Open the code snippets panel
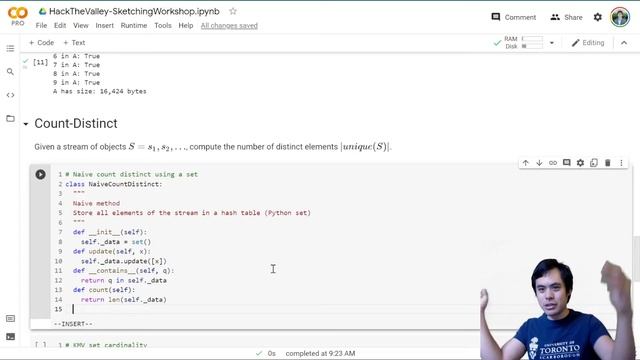Image resolution: width=640 pixels, height=360 pixels. [x=10, y=95]
